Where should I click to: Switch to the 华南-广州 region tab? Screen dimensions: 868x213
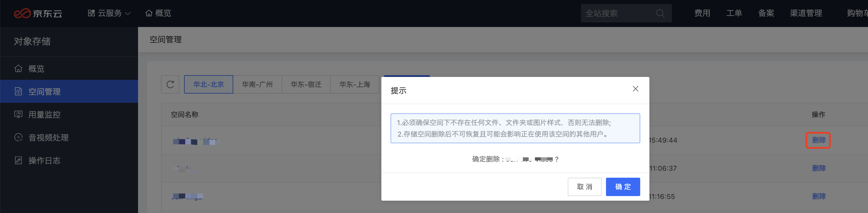(x=257, y=84)
